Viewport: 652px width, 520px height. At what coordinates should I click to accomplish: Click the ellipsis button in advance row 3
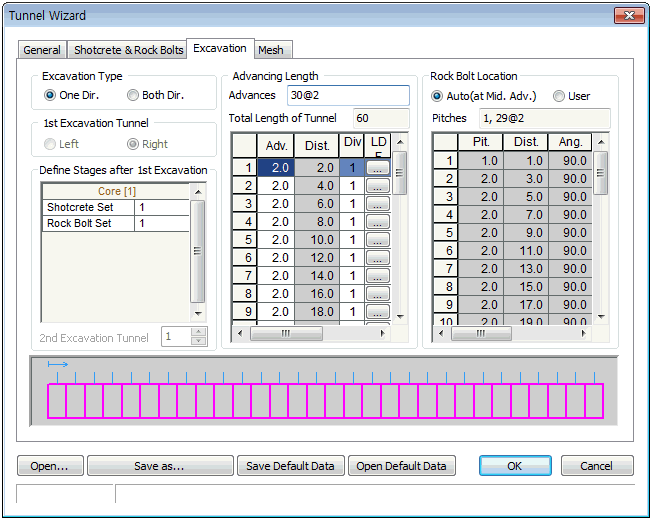pos(377,204)
